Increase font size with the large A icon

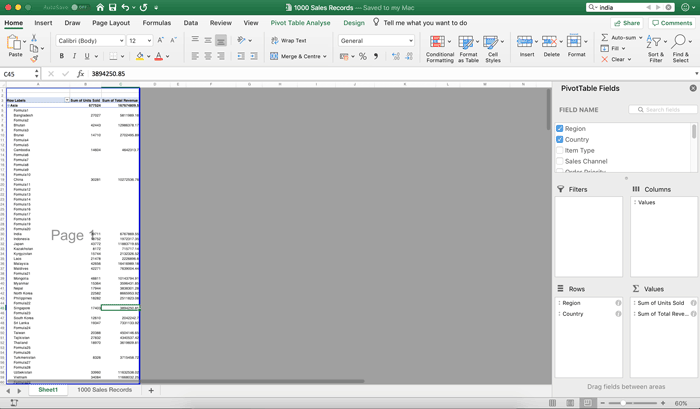(161, 40)
